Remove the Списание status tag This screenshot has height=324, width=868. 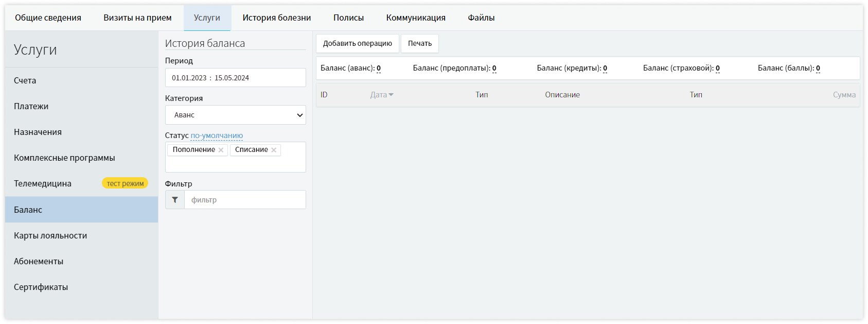pos(274,150)
